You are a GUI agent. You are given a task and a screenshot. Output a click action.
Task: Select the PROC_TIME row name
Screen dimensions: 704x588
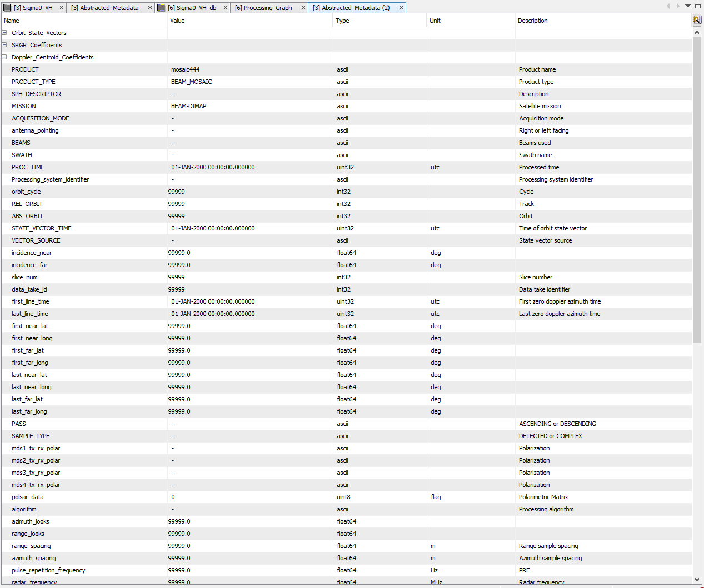pos(28,167)
